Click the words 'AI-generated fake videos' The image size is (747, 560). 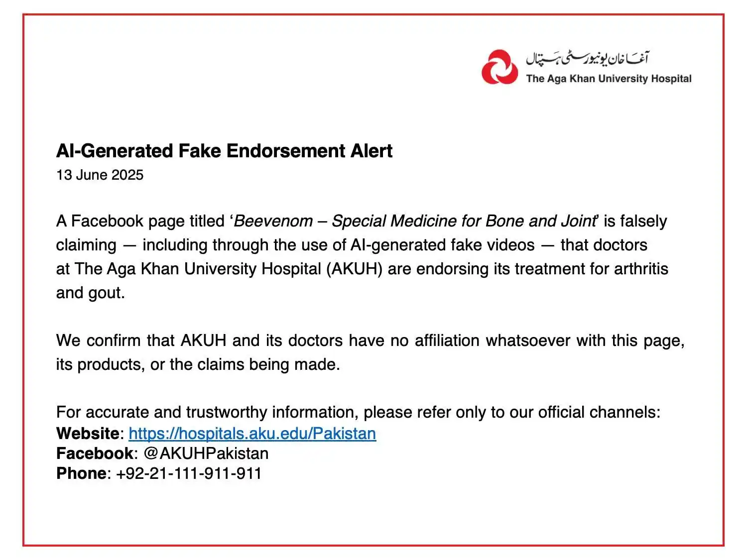coord(443,245)
